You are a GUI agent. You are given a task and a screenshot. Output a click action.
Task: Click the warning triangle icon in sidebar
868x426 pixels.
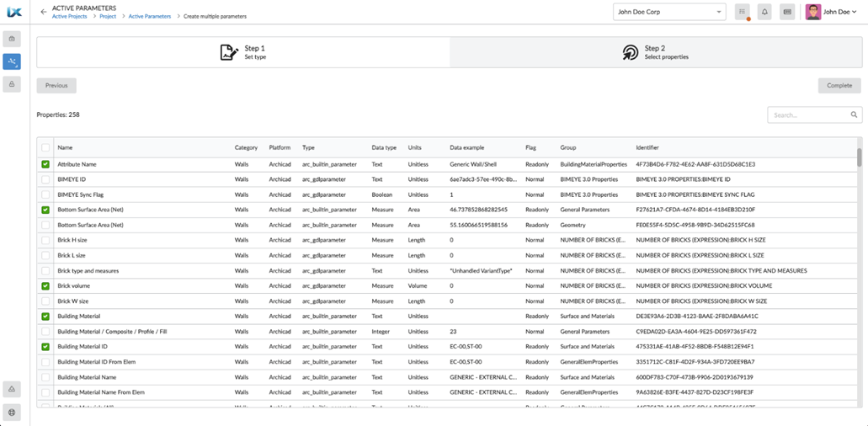pyautogui.click(x=12, y=390)
